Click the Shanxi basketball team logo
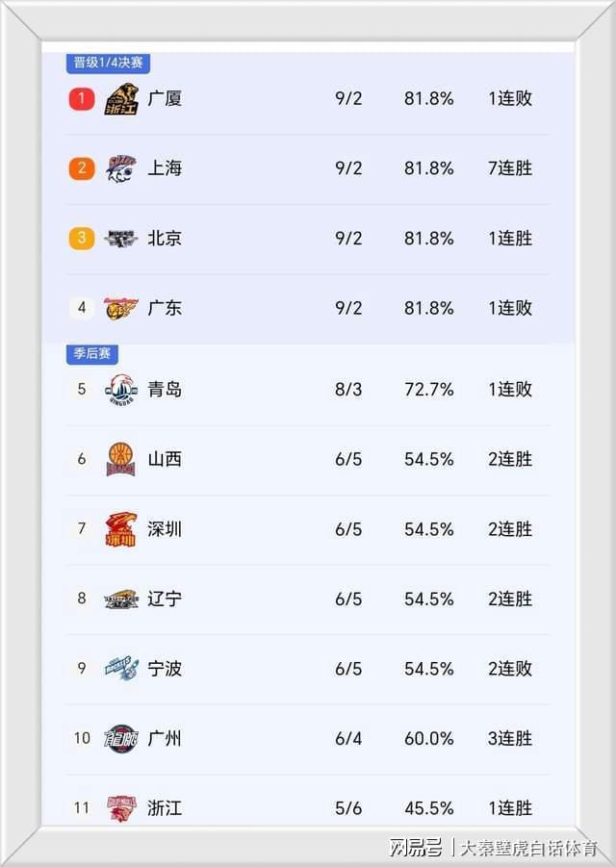 pos(121,459)
